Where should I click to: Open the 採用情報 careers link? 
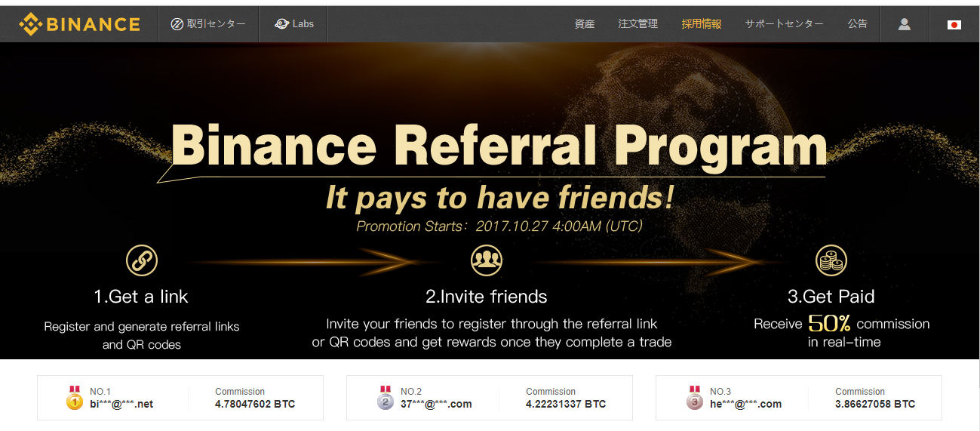point(702,24)
